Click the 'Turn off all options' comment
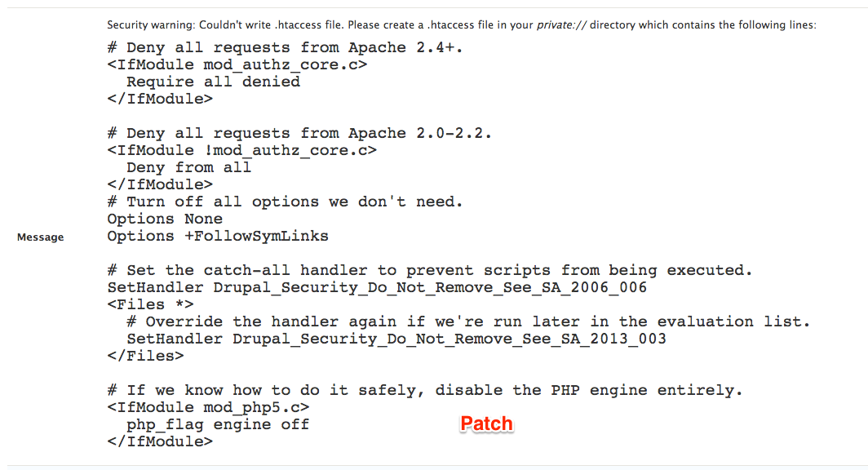 [285, 202]
